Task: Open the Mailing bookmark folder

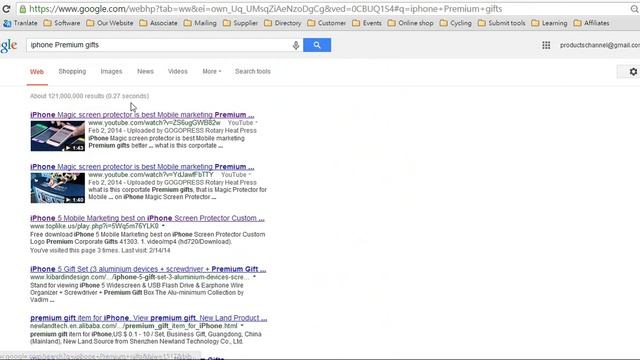Action: pyautogui.click(x=200, y=23)
